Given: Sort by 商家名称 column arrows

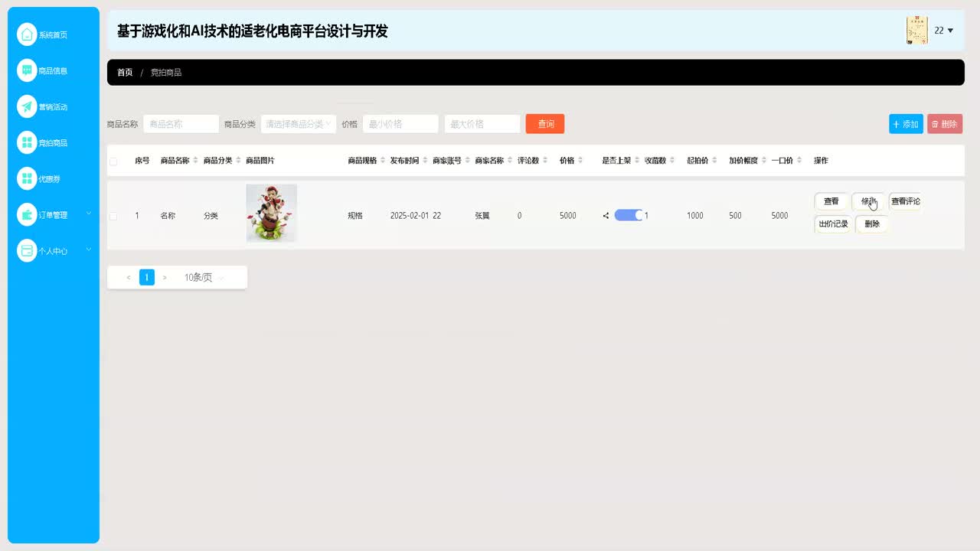Looking at the screenshot, I should click(x=510, y=161).
